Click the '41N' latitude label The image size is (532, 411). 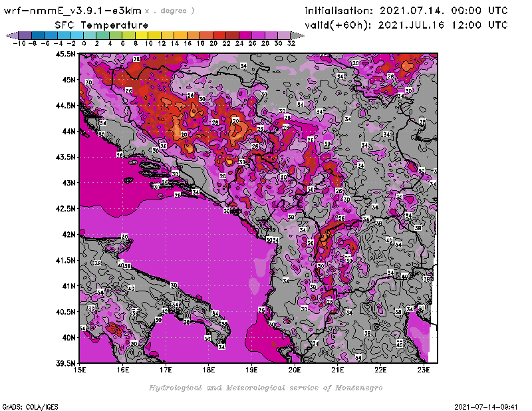pos(68,286)
